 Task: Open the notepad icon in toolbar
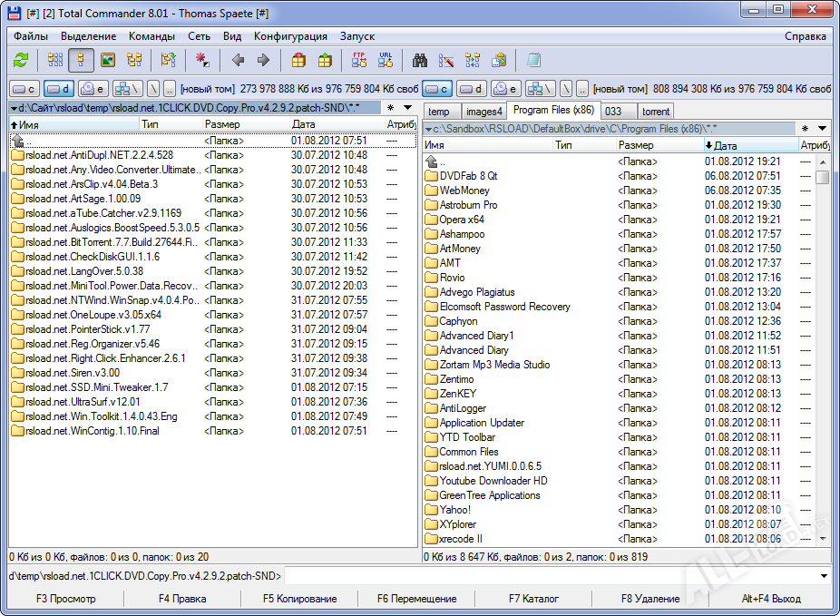coord(533,61)
